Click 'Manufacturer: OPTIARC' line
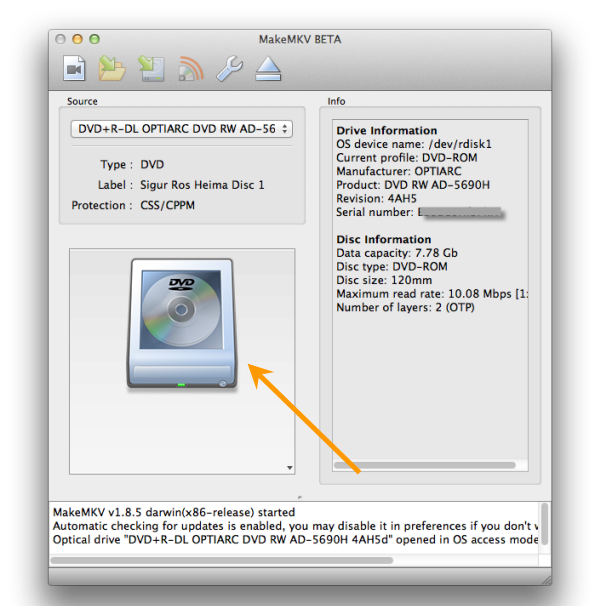This screenshot has height=606, width=600. (x=399, y=171)
